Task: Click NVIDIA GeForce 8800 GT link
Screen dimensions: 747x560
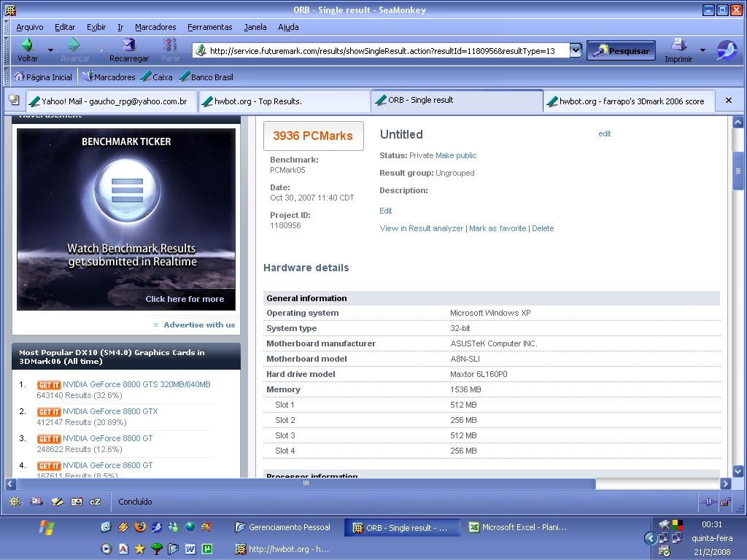Action: coord(108,438)
